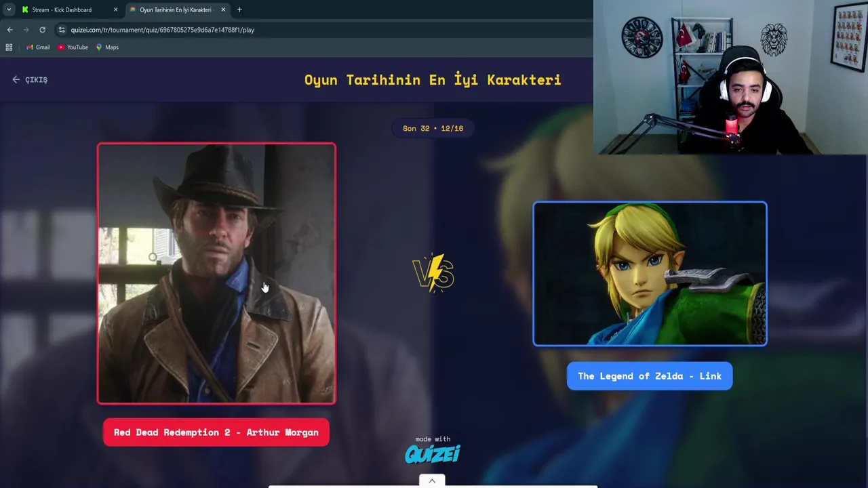
Task: Reload the page with the refresh icon
Action: pos(42,30)
